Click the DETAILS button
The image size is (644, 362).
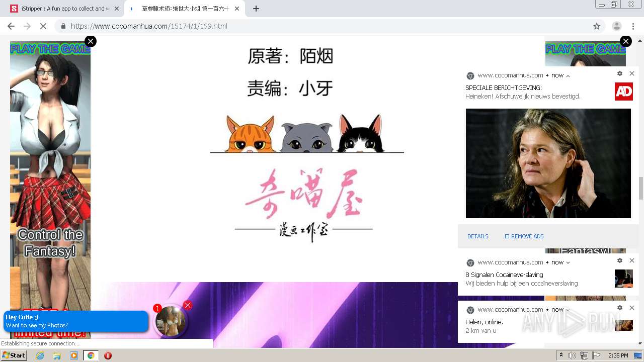478,236
